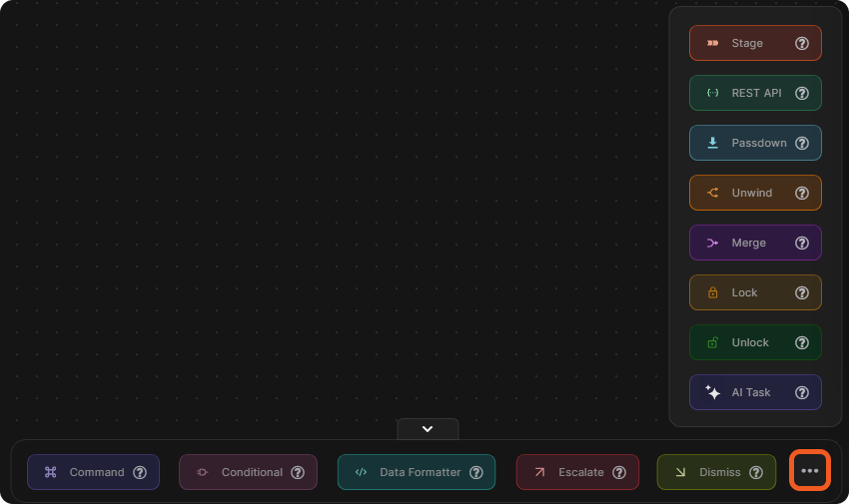849x504 pixels.
Task: Open help for the Merge node
Action: (x=802, y=243)
